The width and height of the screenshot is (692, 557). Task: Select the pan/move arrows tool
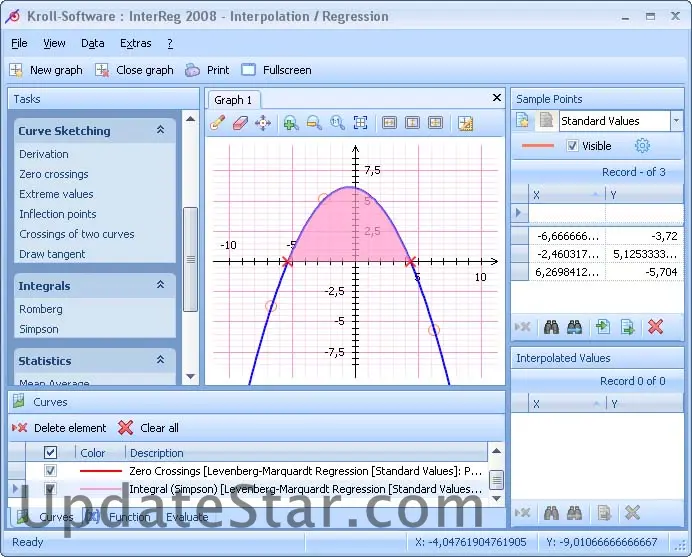[x=263, y=123]
